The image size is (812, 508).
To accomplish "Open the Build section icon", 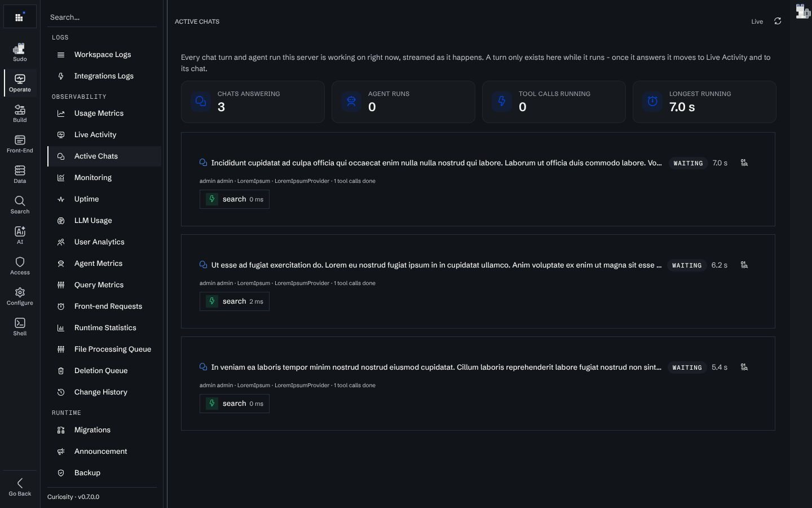I will [x=20, y=113].
